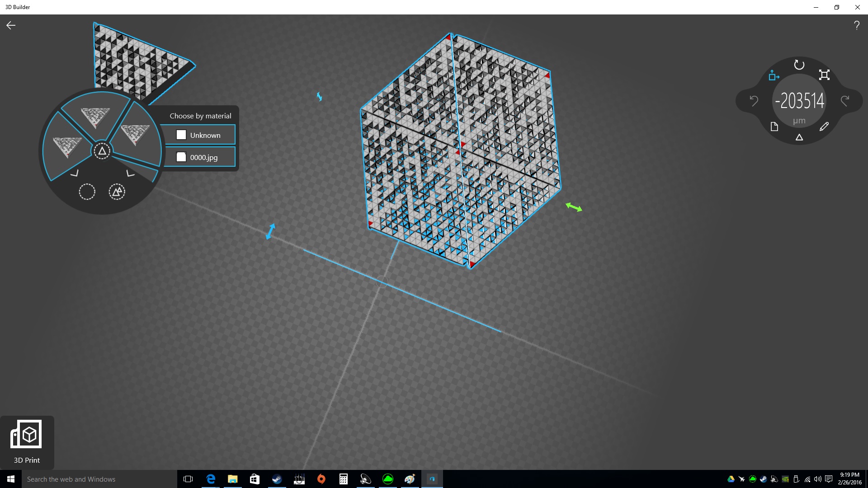The image size is (868, 488).
Task: Click the Redo arrow
Action: click(x=845, y=101)
